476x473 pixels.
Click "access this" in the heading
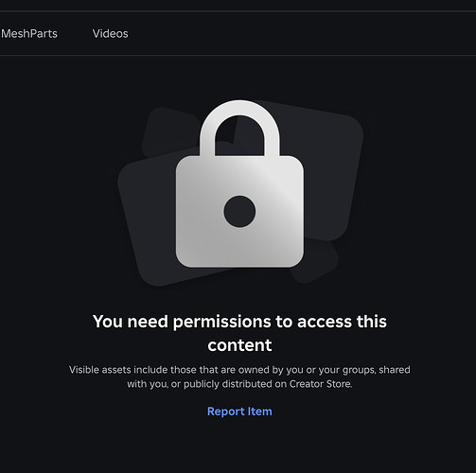pyautogui.click(x=342, y=322)
